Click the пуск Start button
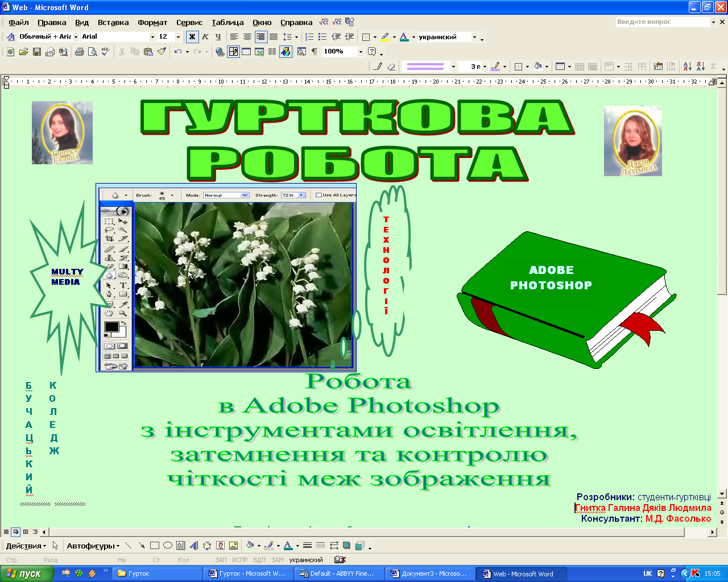 coord(27,573)
